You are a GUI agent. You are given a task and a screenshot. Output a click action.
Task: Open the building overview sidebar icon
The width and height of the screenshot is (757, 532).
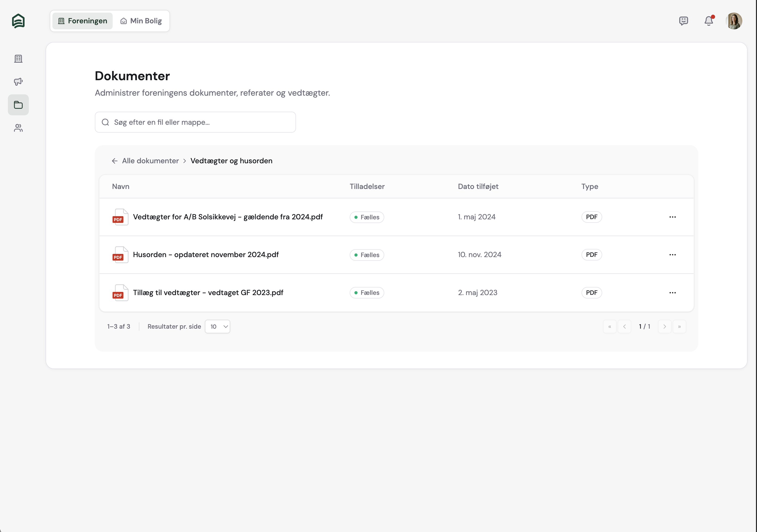tap(18, 59)
